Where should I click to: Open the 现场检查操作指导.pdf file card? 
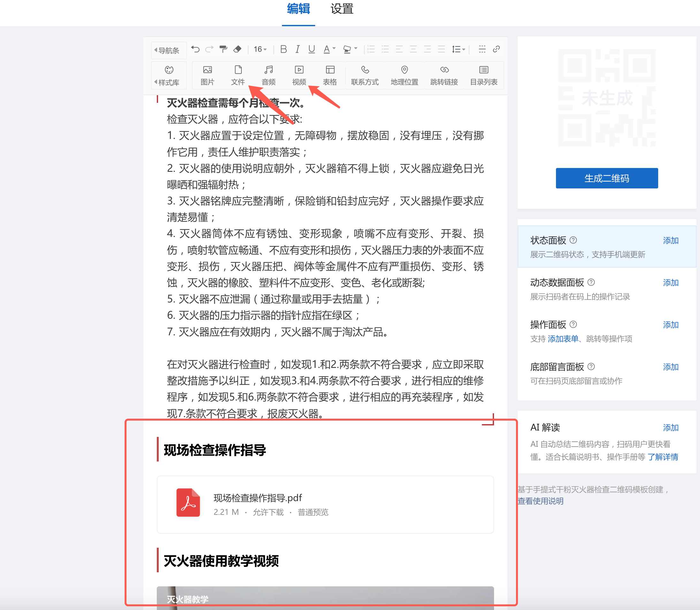click(x=325, y=505)
